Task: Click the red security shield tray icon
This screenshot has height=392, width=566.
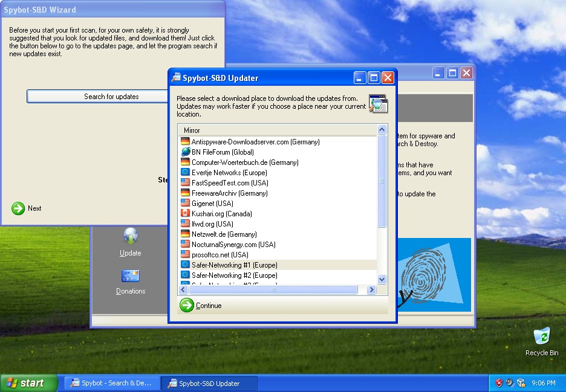Action: click(x=499, y=382)
